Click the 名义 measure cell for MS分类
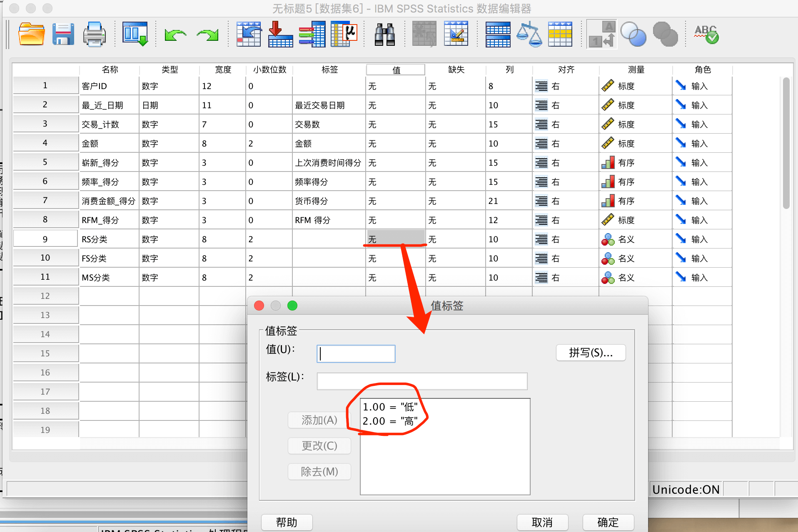 point(636,278)
